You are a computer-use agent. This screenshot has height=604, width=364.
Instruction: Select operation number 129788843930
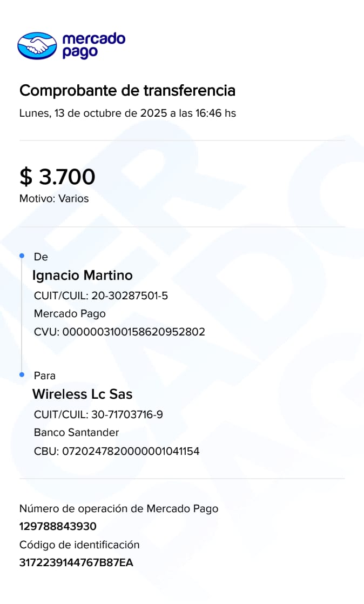(58, 526)
